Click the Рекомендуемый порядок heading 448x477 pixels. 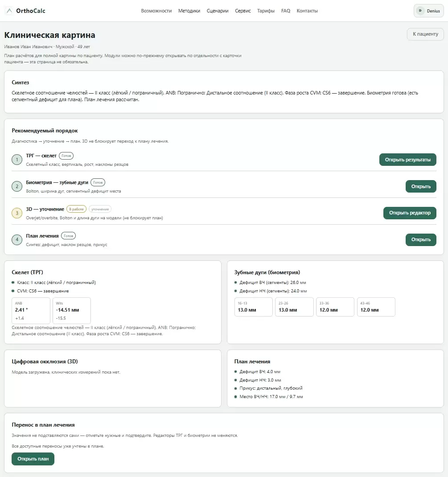(x=45, y=131)
